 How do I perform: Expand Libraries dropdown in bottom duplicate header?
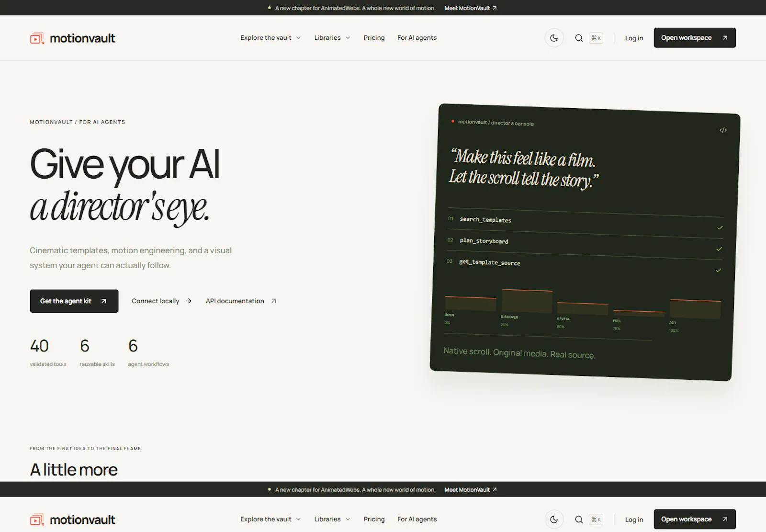(332, 520)
